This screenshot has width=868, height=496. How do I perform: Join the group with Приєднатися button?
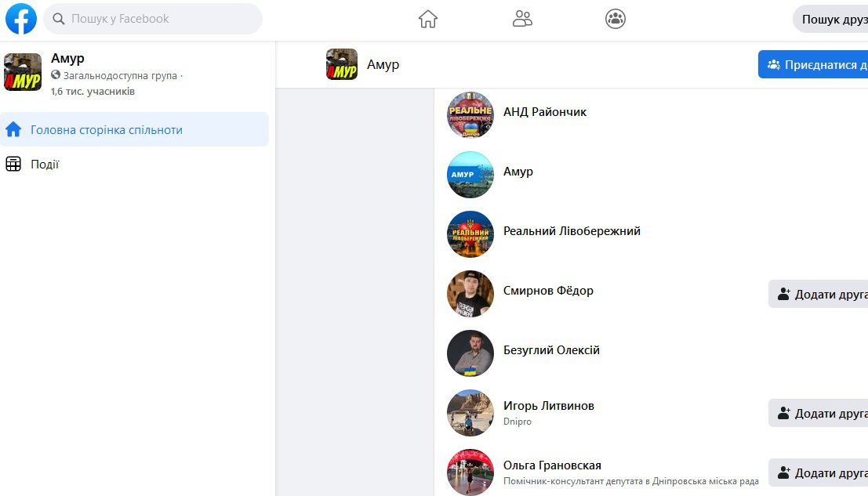click(813, 64)
